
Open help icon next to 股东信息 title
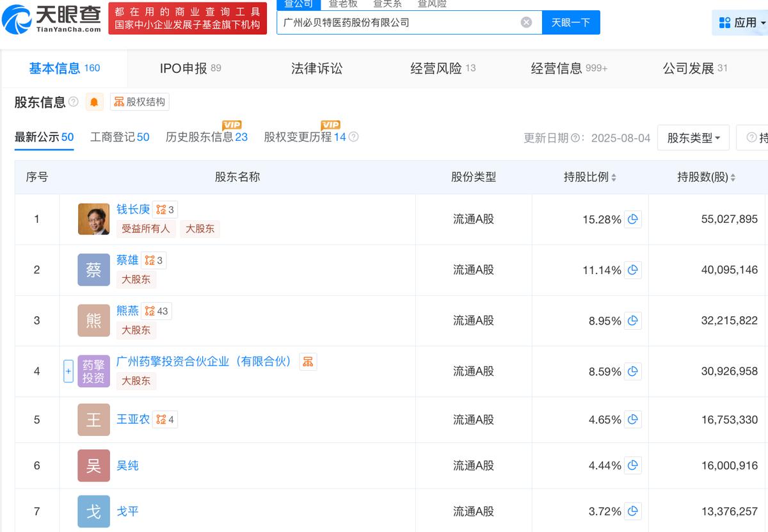(74, 102)
